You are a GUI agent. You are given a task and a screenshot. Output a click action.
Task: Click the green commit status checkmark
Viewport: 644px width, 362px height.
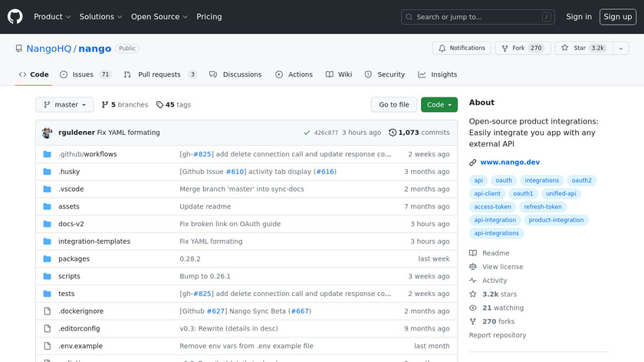click(x=307, y=133)
